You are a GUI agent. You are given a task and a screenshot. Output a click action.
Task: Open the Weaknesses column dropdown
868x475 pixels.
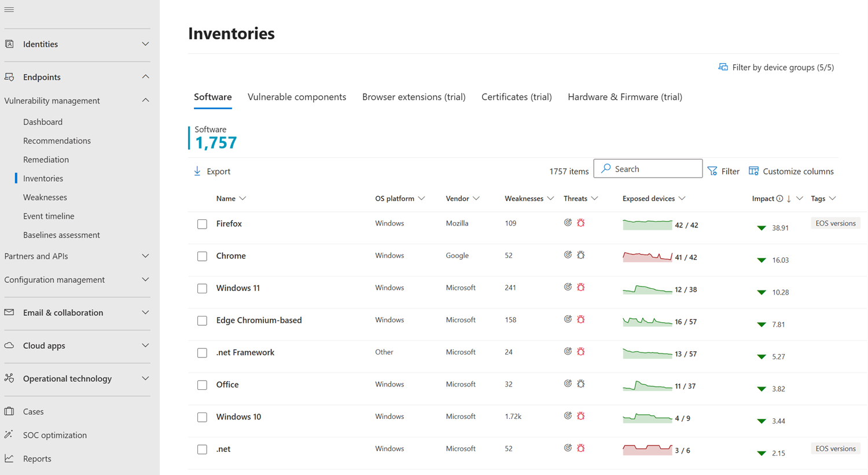tap(550, 198)
